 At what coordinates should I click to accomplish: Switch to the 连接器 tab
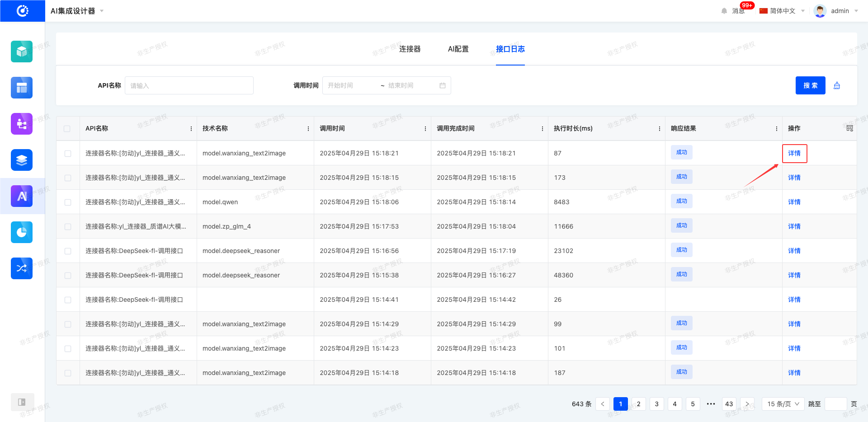point(410,49)
